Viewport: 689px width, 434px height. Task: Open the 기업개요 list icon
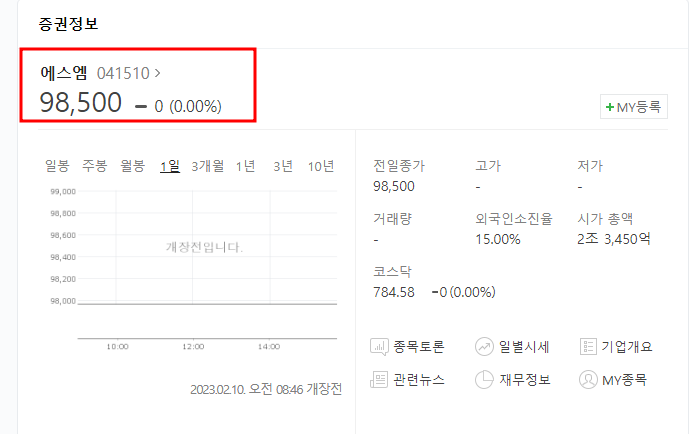(x=588, y=347)
